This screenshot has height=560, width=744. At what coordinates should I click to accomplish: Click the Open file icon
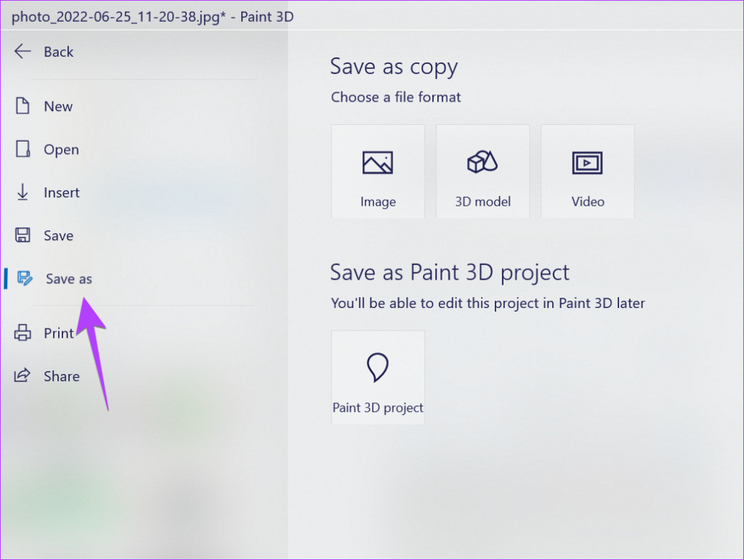pyautogui.click(x=23, y=149)
